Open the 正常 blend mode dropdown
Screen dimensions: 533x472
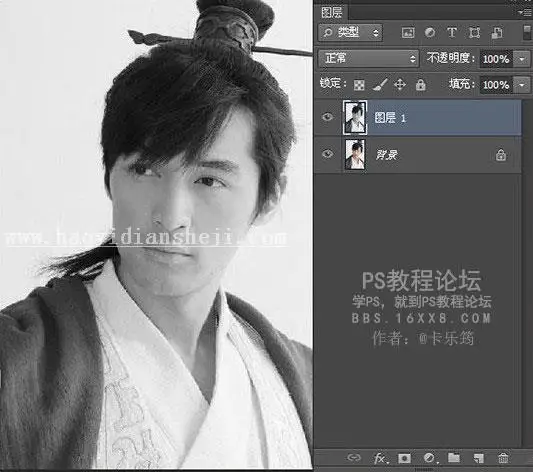click(369, 58)
